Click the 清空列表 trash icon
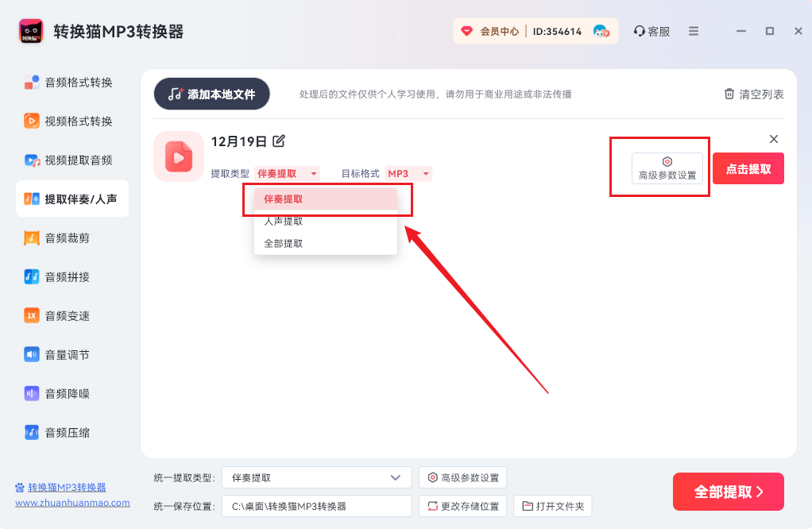The height and width of the screenshot is (529, 812). 729,94
